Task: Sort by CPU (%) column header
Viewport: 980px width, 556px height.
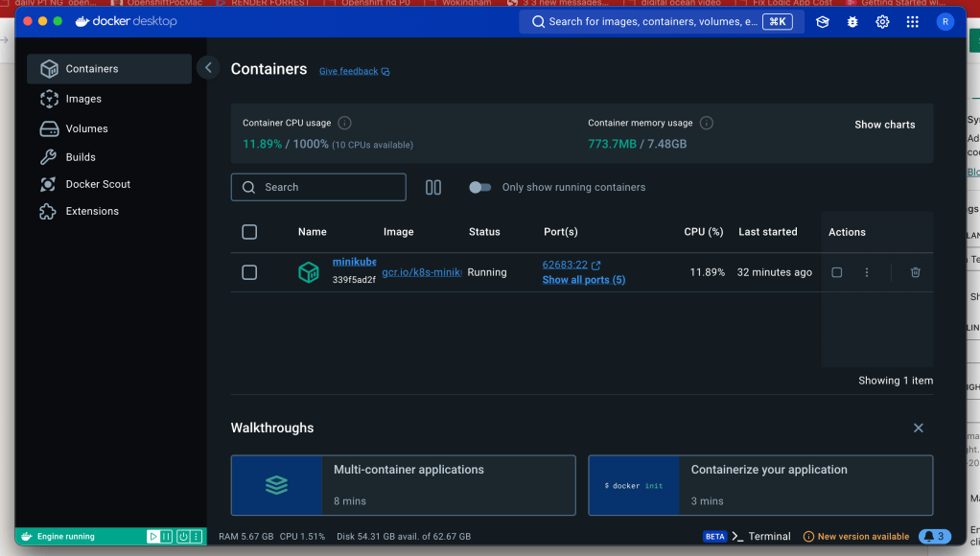Action: [703, 232]
